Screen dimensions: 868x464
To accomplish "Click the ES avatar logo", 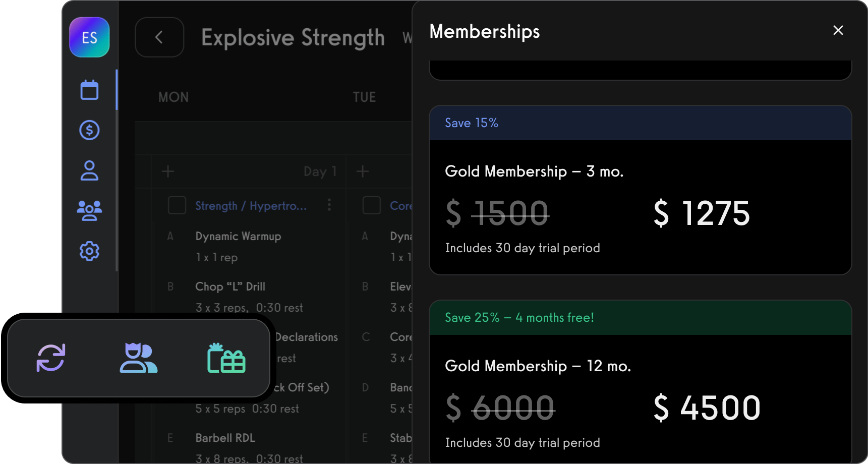I will [x=89, y=37].
